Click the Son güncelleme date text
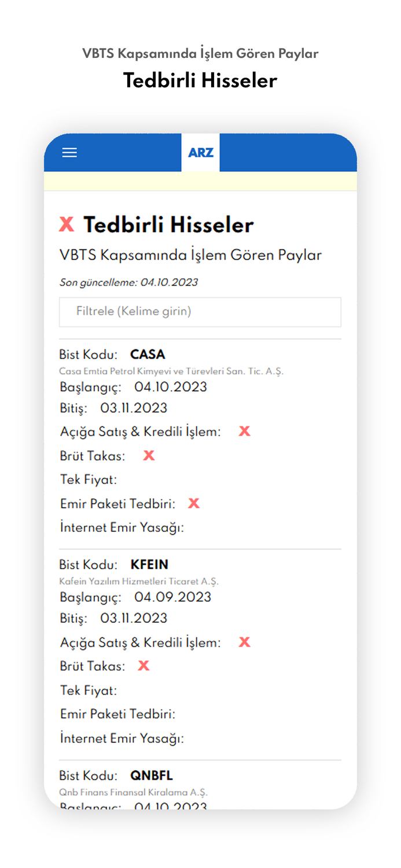Image resolution: width=401 pixels, height=868 pixels. click(x=128, y=283)
